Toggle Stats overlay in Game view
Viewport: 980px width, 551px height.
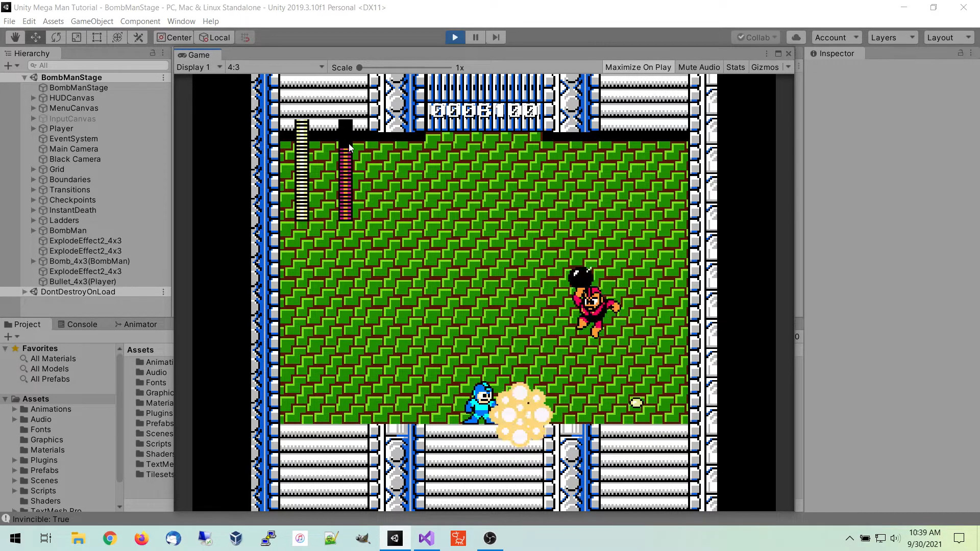click(735, 67)
